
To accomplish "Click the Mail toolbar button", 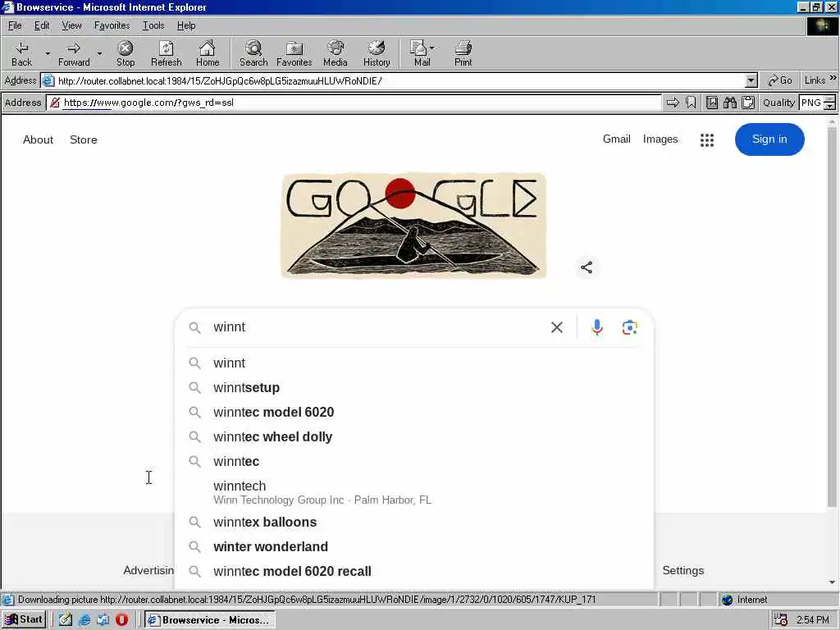I will (422, 53).
